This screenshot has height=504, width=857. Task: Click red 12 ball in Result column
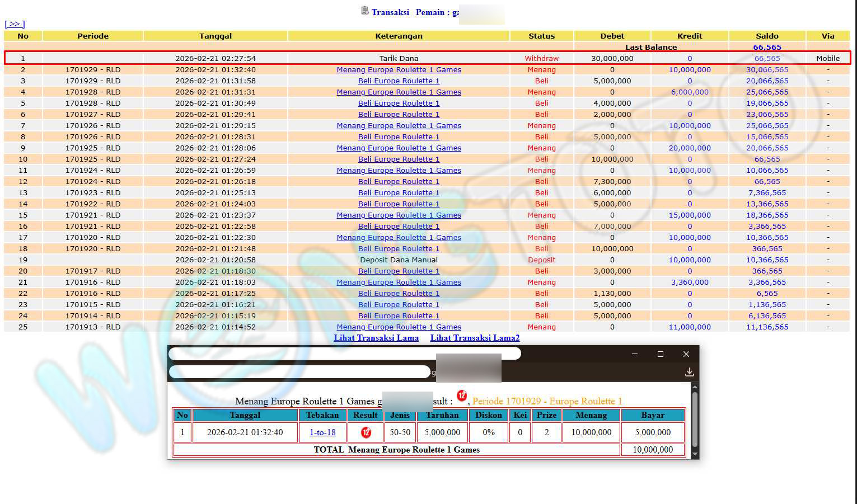366,432
